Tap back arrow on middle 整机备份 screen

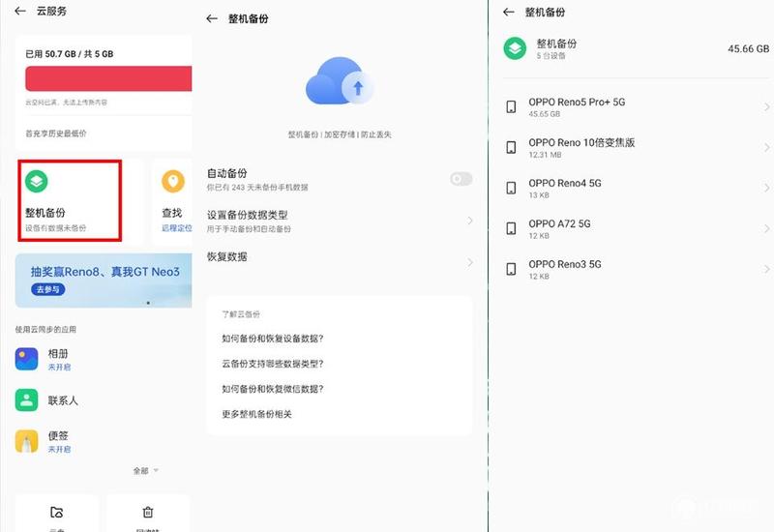pos(212,18)
